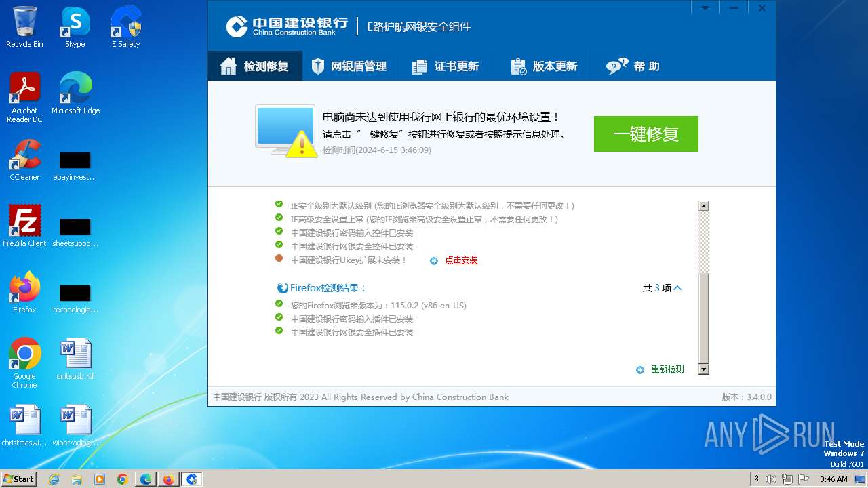Open Chrome from the taskbar
868x488 pixels.
coord(123,479)
